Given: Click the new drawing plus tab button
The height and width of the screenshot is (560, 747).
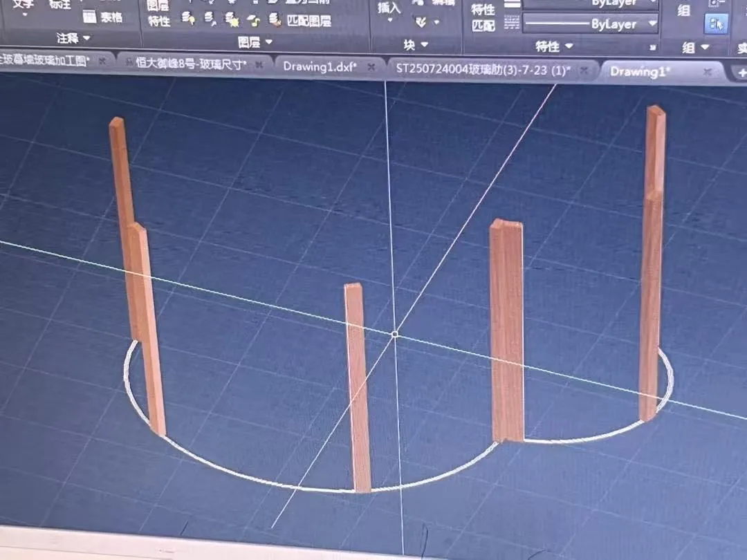Looking at the screenshot, I should 741,73.
